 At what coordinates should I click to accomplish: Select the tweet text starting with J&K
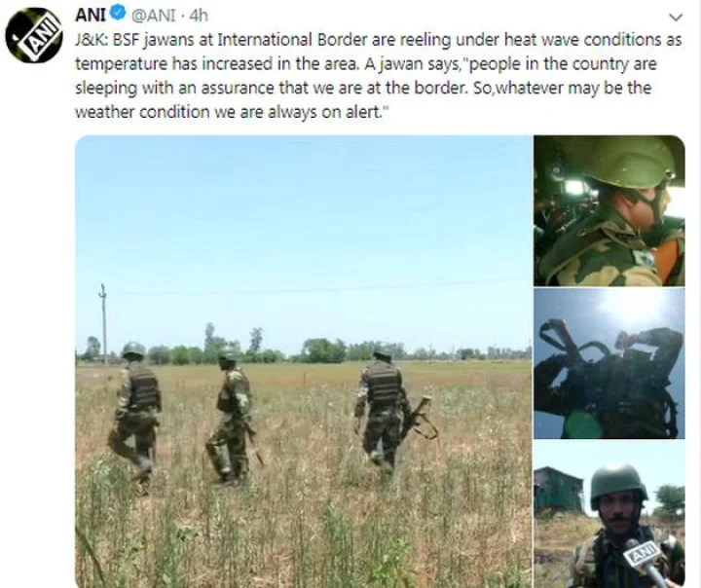point(378,76)
